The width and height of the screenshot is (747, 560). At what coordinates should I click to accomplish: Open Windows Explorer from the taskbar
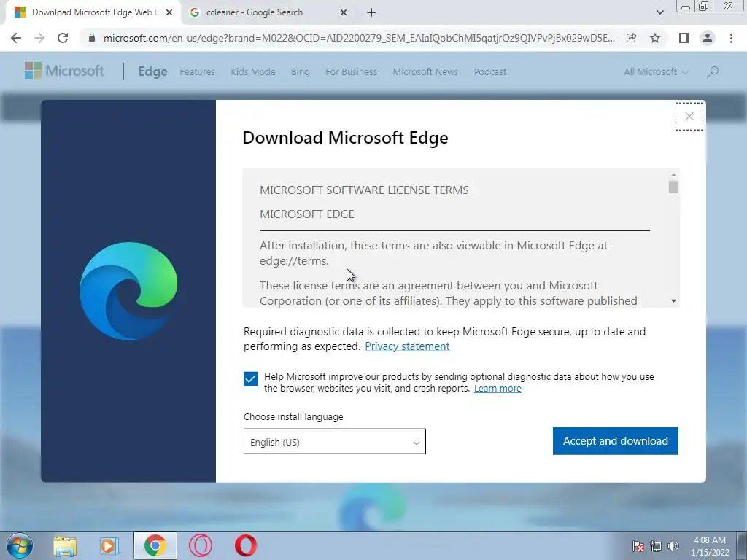[65, 545]
